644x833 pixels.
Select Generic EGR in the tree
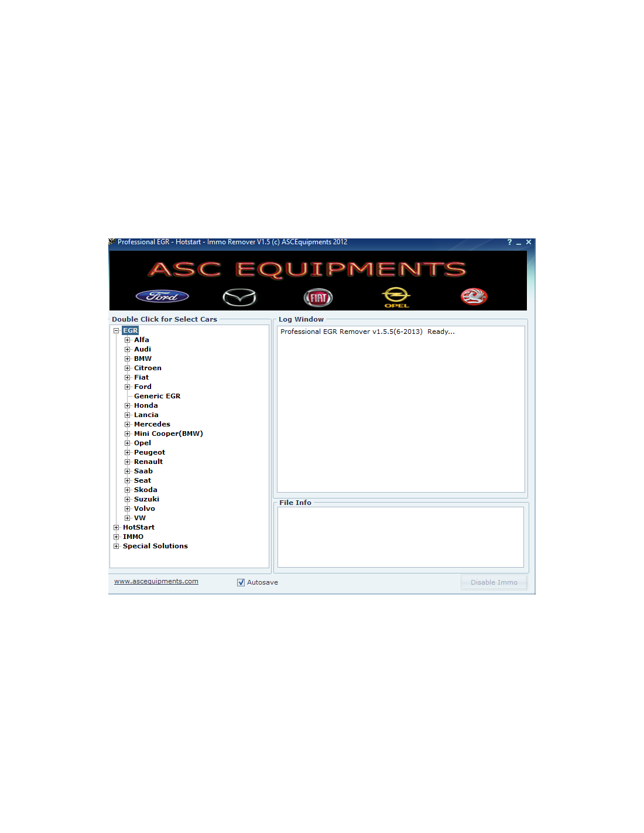pyautogui.click(x=157, y=396)
